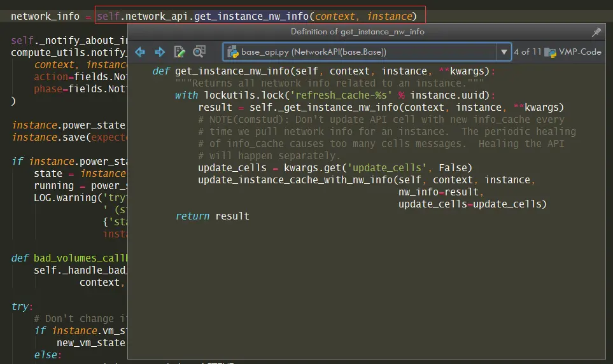Screen dimensions: 613x364
Task: Open the implementations dropdown arrow
Action: (x=504, y=52)
